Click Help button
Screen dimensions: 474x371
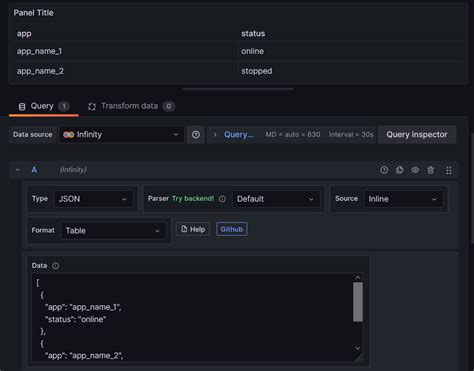(x=193, y=229)
